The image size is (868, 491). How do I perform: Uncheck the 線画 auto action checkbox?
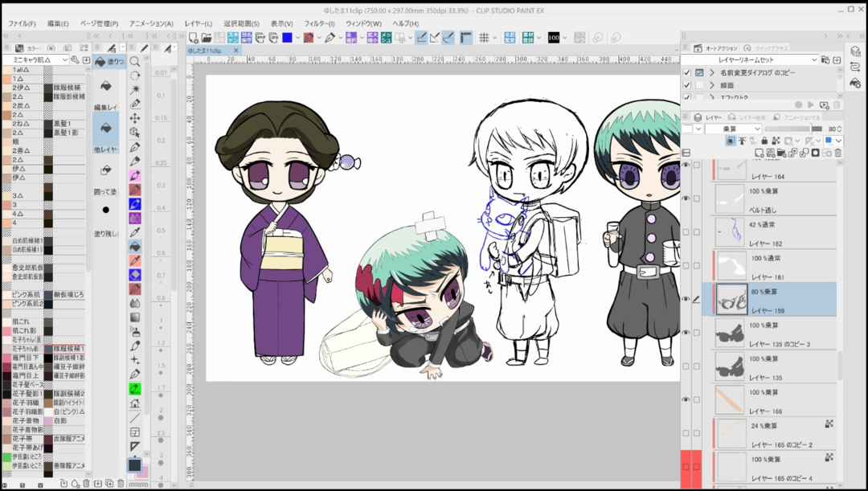686,85
